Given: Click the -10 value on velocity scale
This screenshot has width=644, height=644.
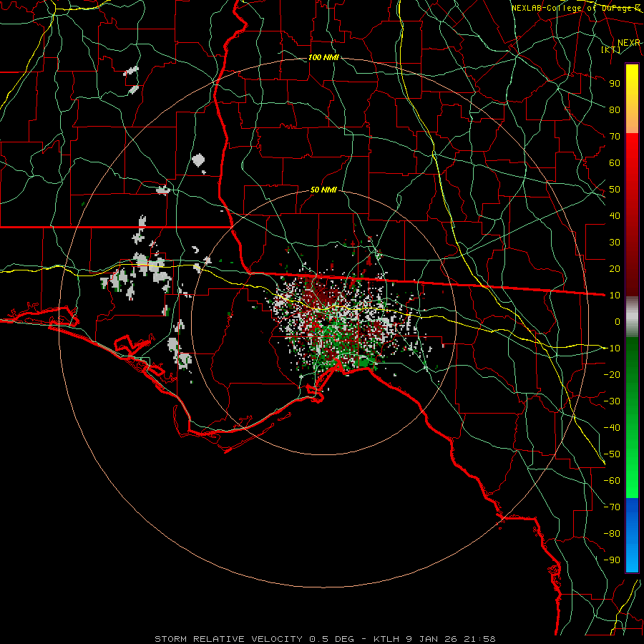Looking at the screenshot, I should [x=612, y=348].
